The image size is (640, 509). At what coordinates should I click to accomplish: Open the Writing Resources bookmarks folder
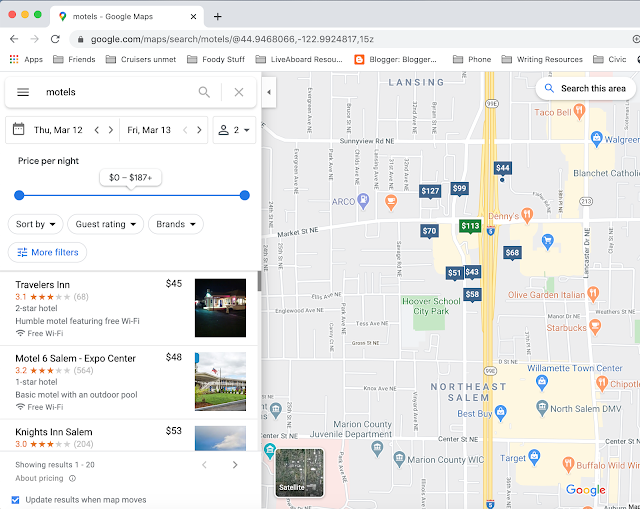(542, 60)
